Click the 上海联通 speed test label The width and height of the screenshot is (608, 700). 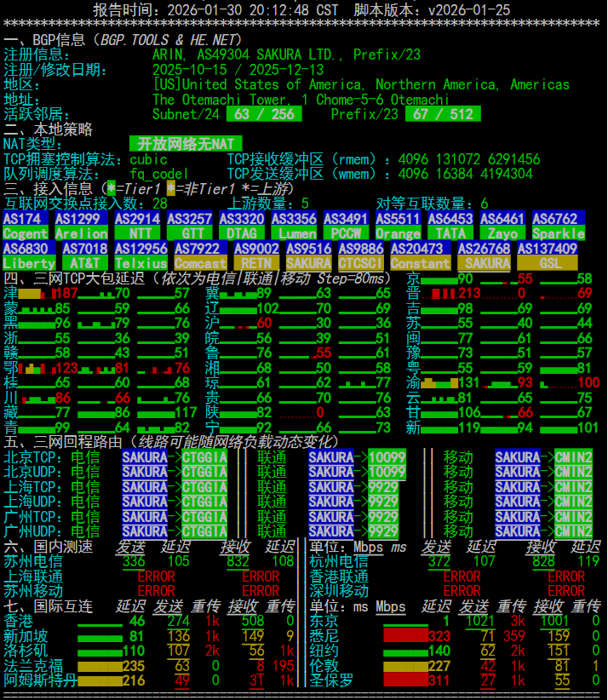pos(33,577)
